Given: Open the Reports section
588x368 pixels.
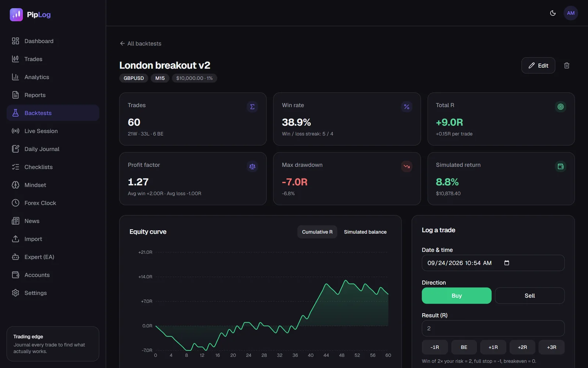Looking at the screenshot, I should 53,95.
